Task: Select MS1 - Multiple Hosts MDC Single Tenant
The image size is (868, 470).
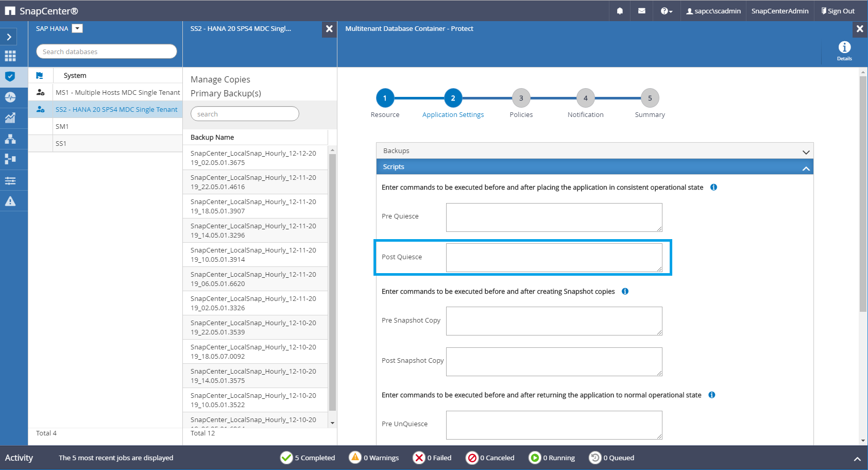Action: coord(118,92)
